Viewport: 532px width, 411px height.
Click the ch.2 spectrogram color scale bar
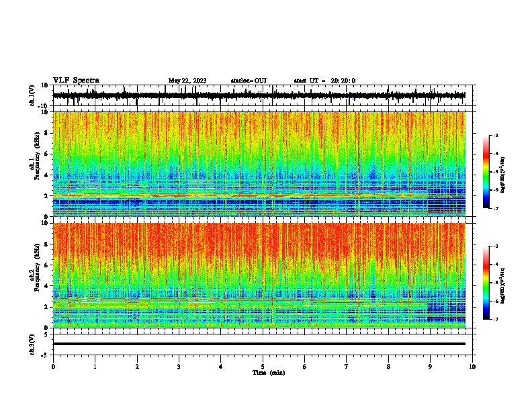pyautogui.click(x=486, y=283)
